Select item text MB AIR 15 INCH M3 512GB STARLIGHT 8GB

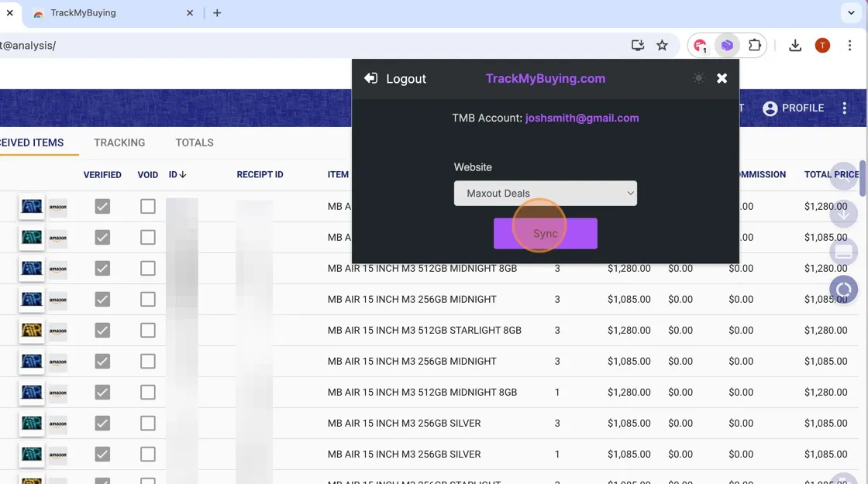pos(424,330)
